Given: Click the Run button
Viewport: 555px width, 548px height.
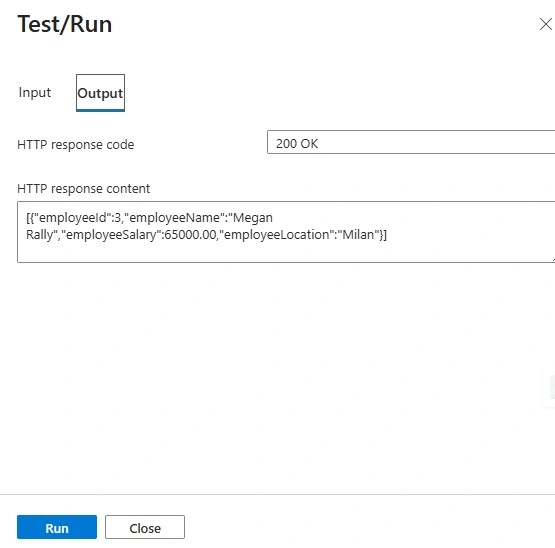Looking at the screenshot, I should click(57, 527).
